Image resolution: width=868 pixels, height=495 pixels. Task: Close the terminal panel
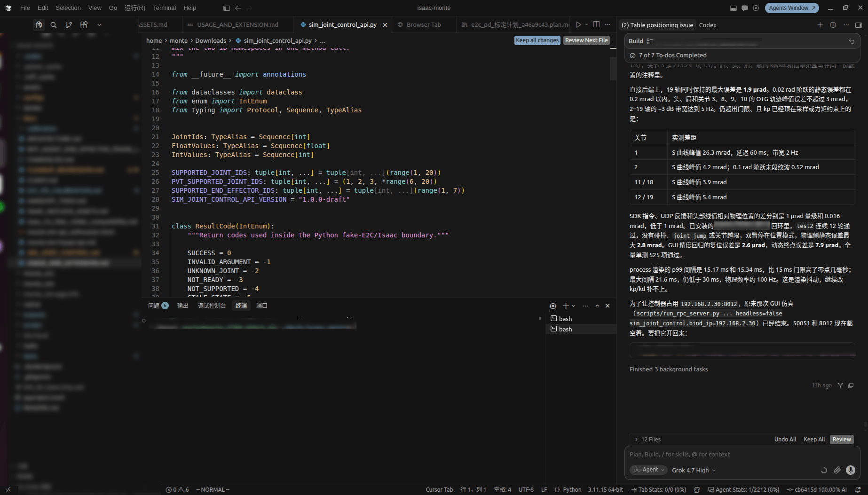(608, 306)
